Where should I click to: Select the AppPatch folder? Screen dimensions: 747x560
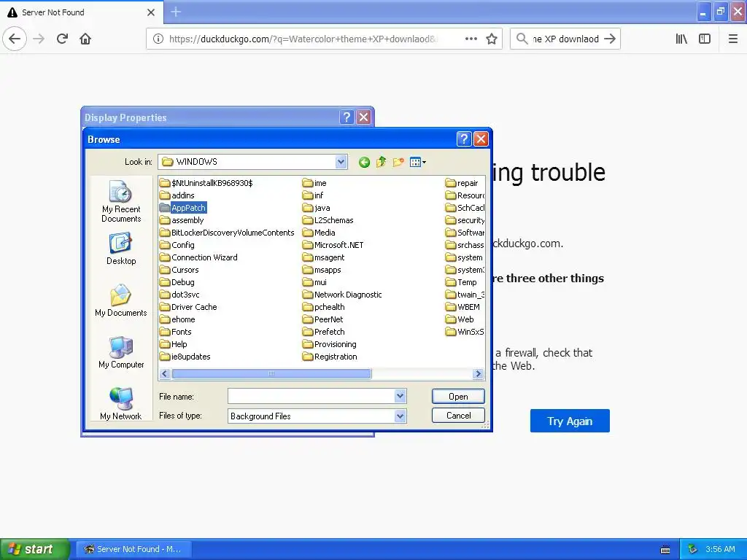(183, 208)
